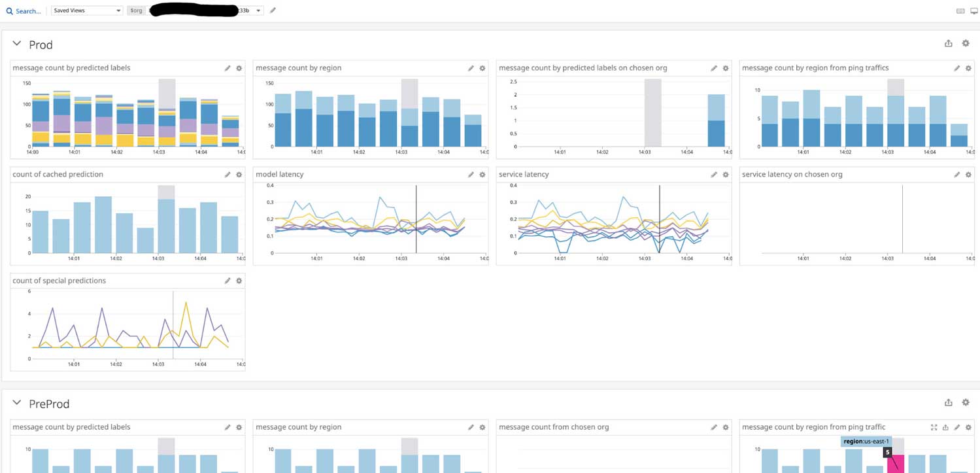Share the PreProd 'message count by region from ping traffic' widget

point(945,427)
